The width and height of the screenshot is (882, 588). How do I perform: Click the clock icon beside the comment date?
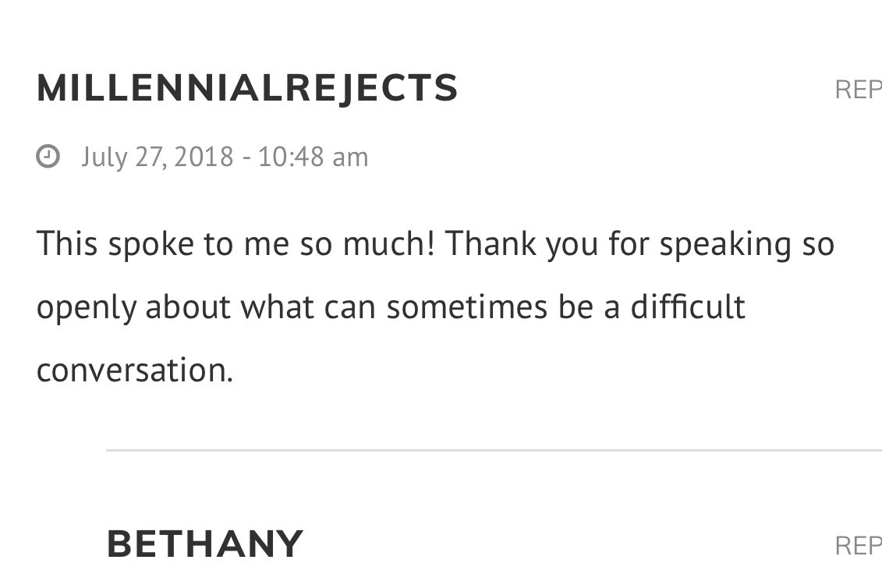pyautogui.click(x=48, y=157)
